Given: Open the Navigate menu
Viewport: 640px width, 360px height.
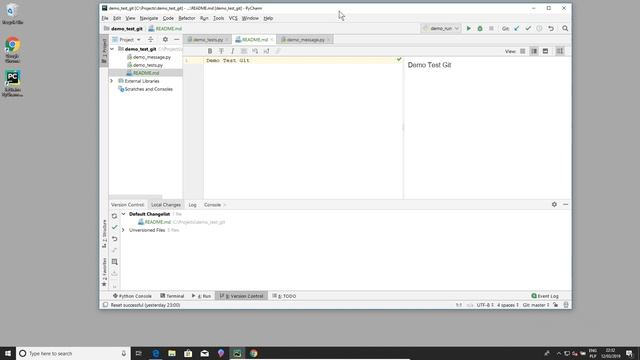Looking at the screenshot, I should pyautogui.click(x=149, y=18).
